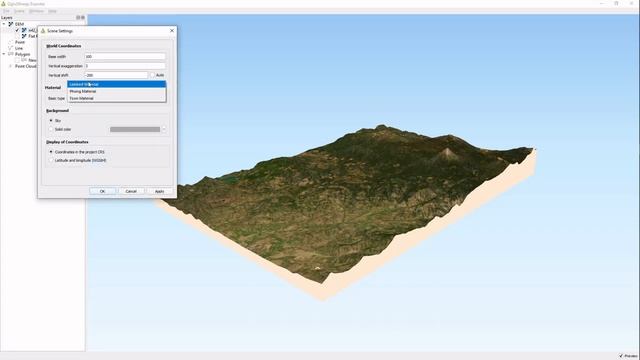Image resolution: width=640 pixels, height=360 pixels.
Task: Click the DEM group icon
Action: pos(11,24)
